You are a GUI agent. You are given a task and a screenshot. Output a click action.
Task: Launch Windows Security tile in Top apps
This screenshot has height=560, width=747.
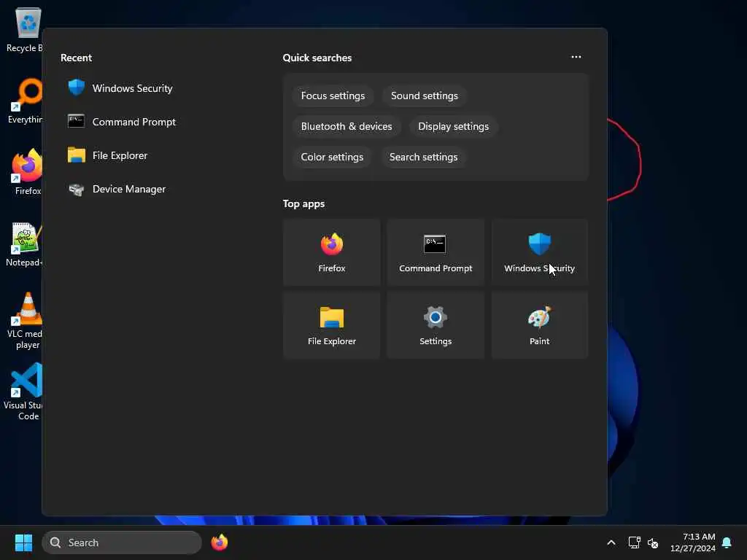pos(539,252)
